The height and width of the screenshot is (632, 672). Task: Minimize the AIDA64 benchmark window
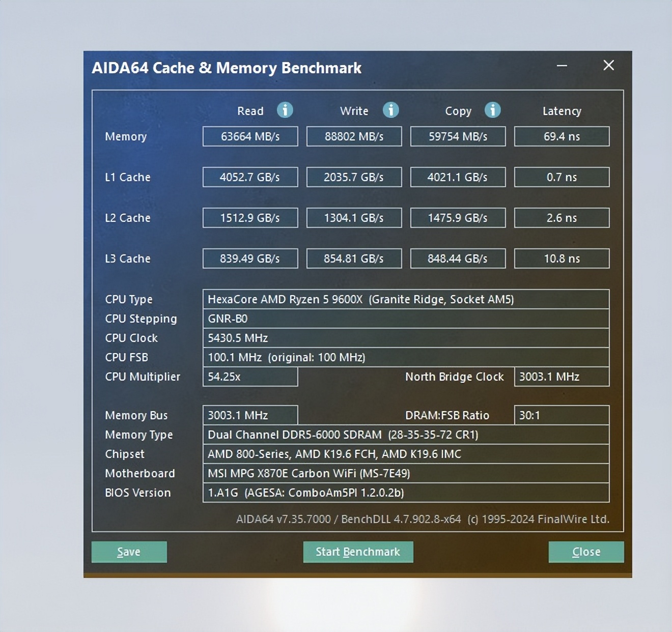[562, 66]
